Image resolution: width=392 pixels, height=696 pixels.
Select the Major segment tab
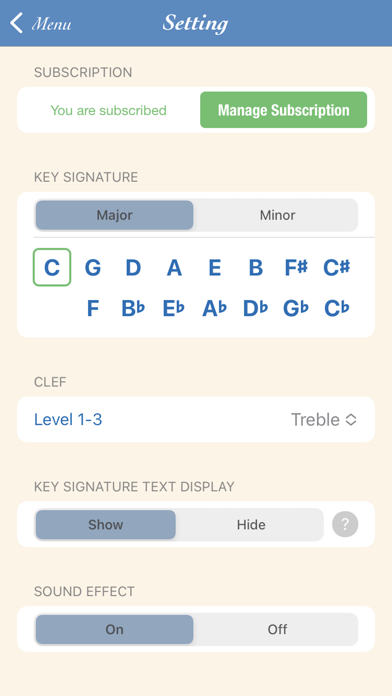pos(115,215)
